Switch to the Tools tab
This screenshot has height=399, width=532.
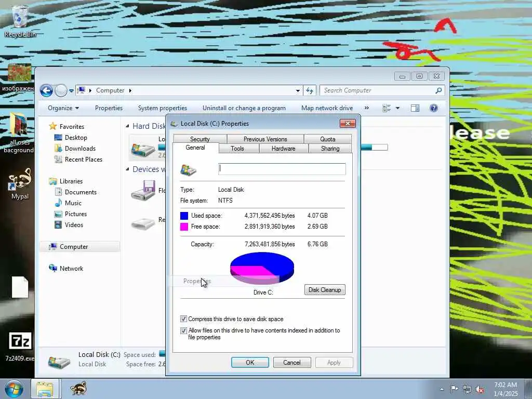point(237,149)
